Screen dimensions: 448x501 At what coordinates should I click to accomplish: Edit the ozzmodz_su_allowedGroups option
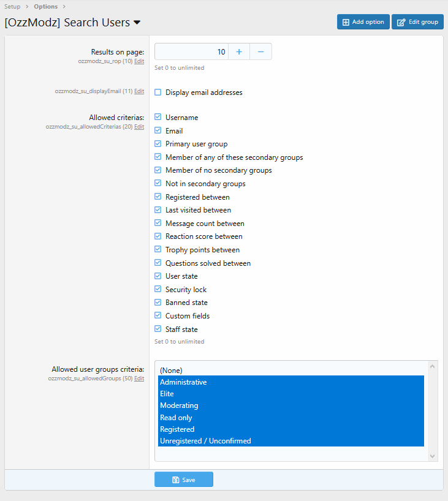[139, 379]
